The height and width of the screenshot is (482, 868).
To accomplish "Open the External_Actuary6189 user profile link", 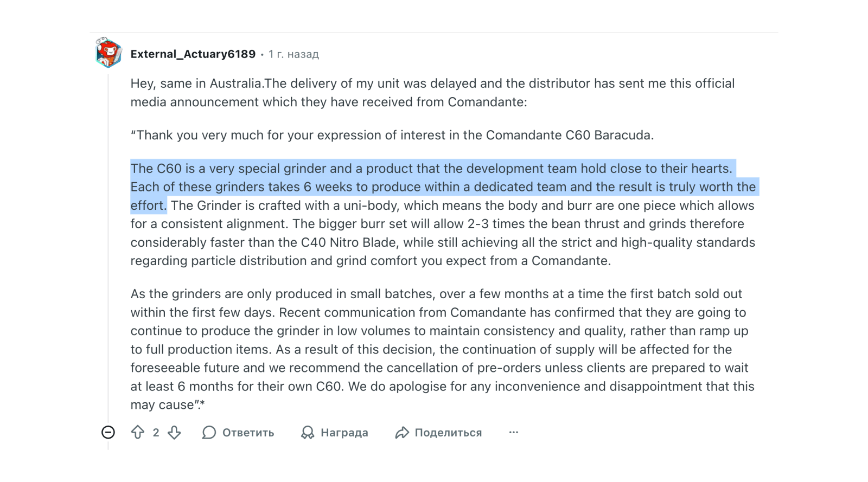I will click(x=193, y=54).
